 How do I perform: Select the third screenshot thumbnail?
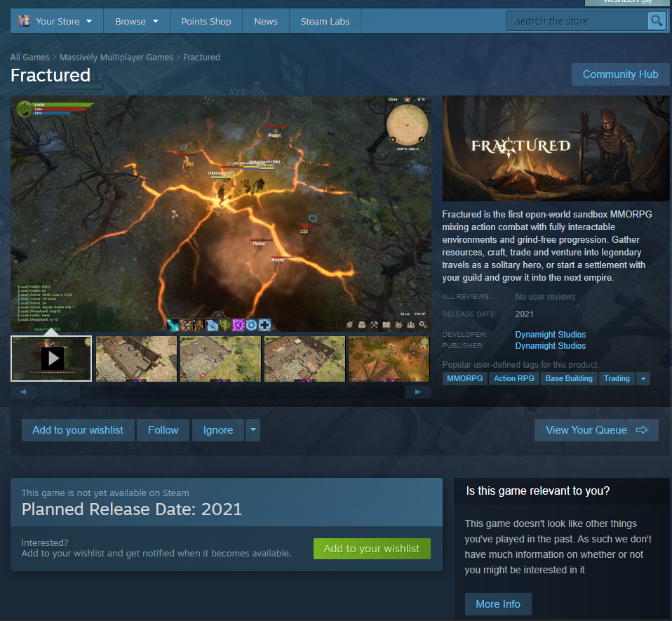(x=220, y=359)
